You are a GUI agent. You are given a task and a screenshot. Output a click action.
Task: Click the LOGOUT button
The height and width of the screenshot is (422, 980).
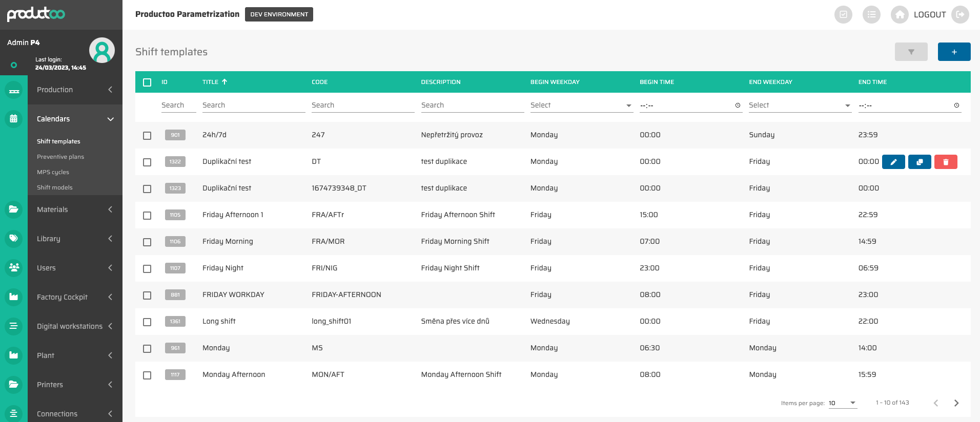[929, 15]
